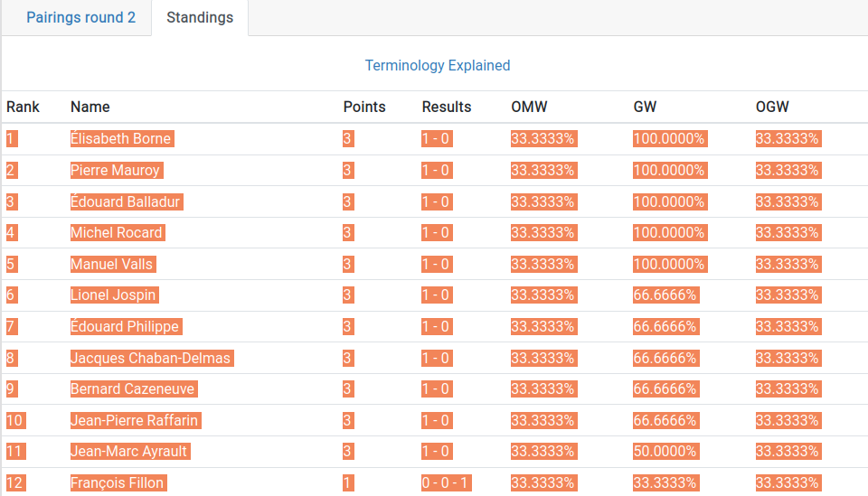Click the OMW column header

tap(529, 107)
